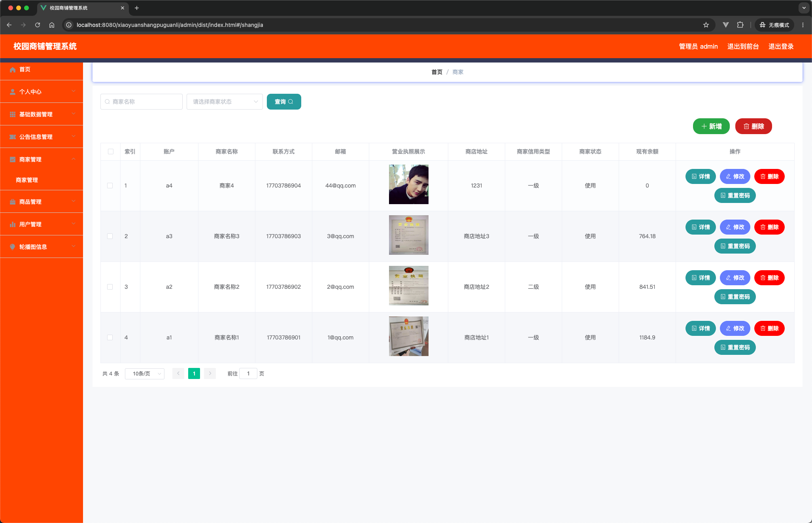The width and height of the screenshot is (812, 523).
Task: Expand the 用户管理 menu chevron
Action: tap(74, 224)
